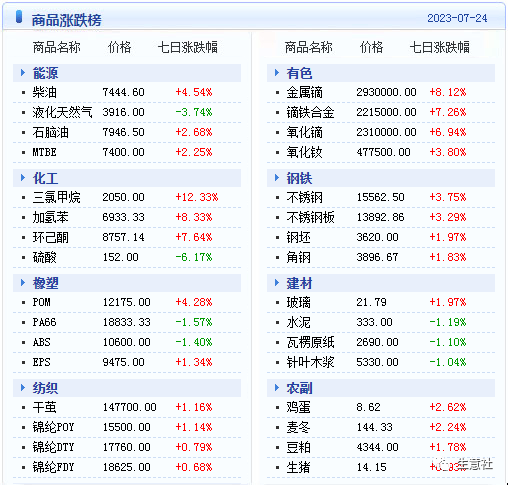Open the 钢铁 category heading
Image resolution: width=508 pixels, height=485 pixels.
point(299,178)
